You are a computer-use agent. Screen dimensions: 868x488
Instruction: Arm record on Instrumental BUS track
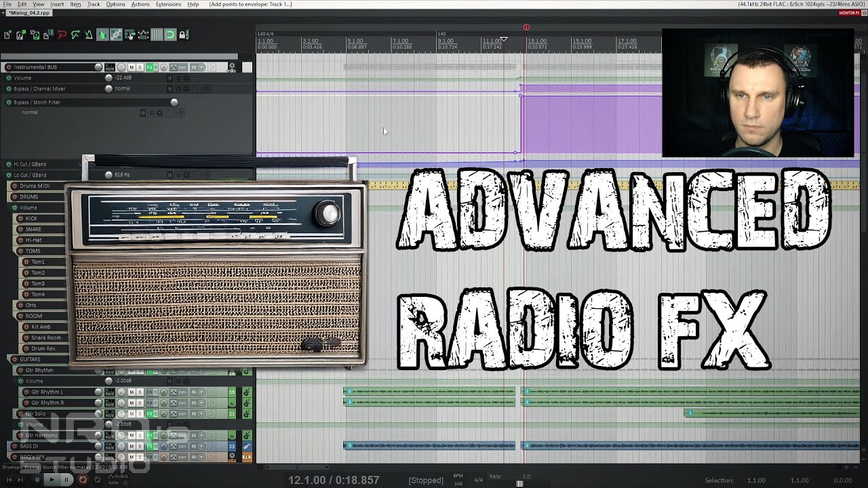click(8, 67)
